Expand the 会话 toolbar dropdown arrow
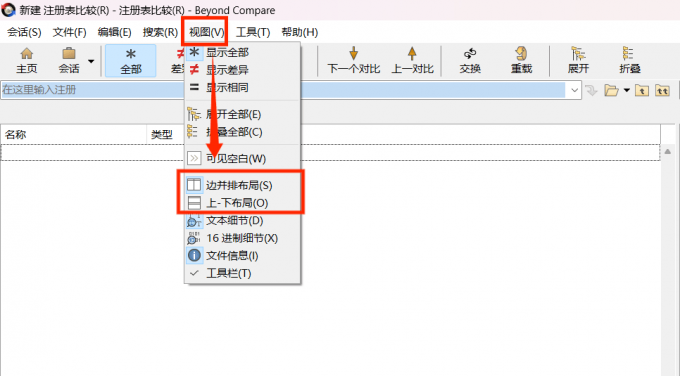680x376 pixels. coord(91,61)
